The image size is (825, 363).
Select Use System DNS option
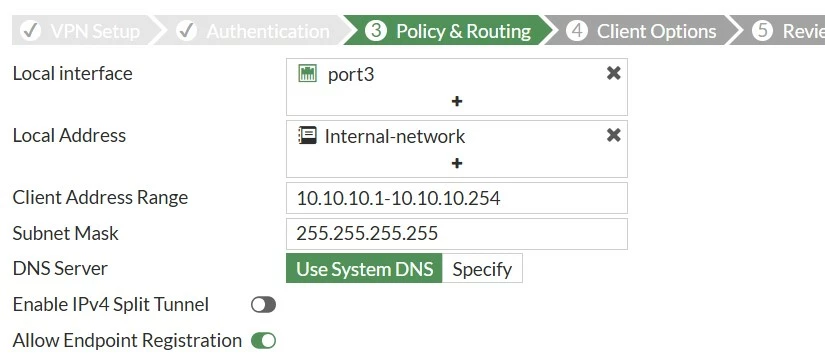tap(364, 268)
